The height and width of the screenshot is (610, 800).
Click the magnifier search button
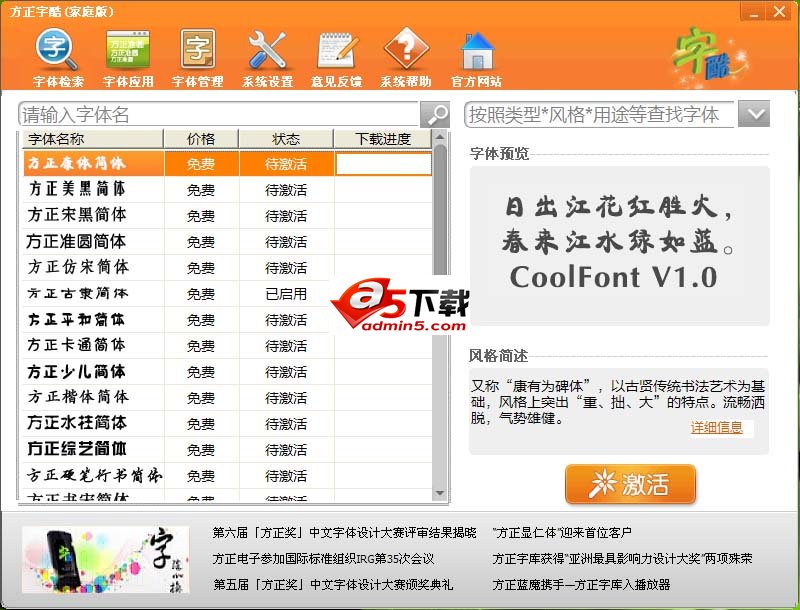[435, 115]
